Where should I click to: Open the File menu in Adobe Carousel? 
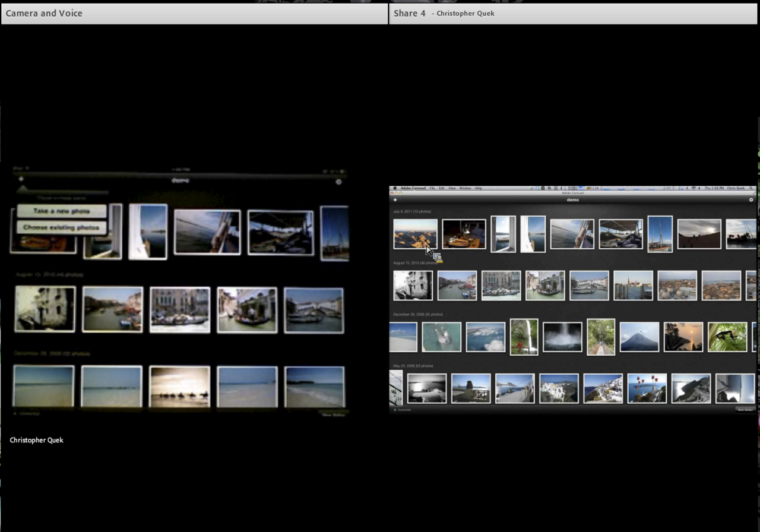click(432, 188)
